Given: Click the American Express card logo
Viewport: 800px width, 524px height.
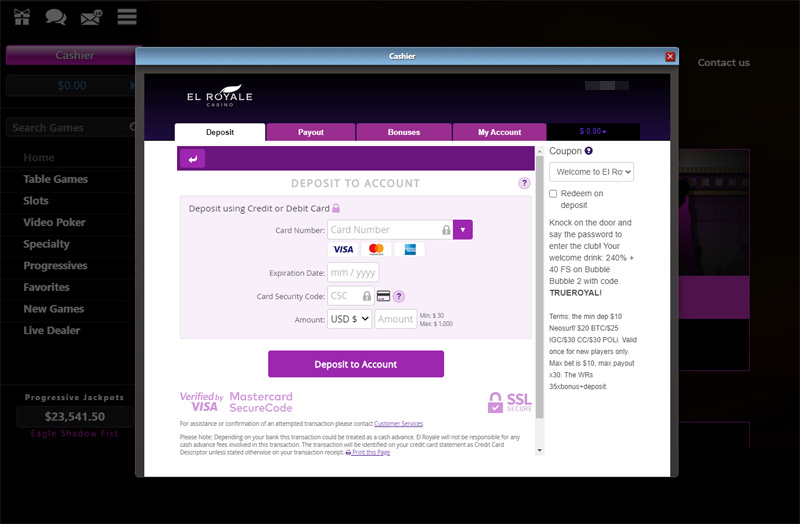Looking at the screenshot, I should click(x=410, y=249).
